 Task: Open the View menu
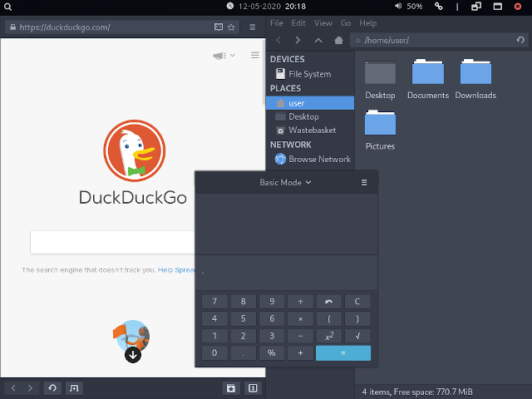coord(323,23)
